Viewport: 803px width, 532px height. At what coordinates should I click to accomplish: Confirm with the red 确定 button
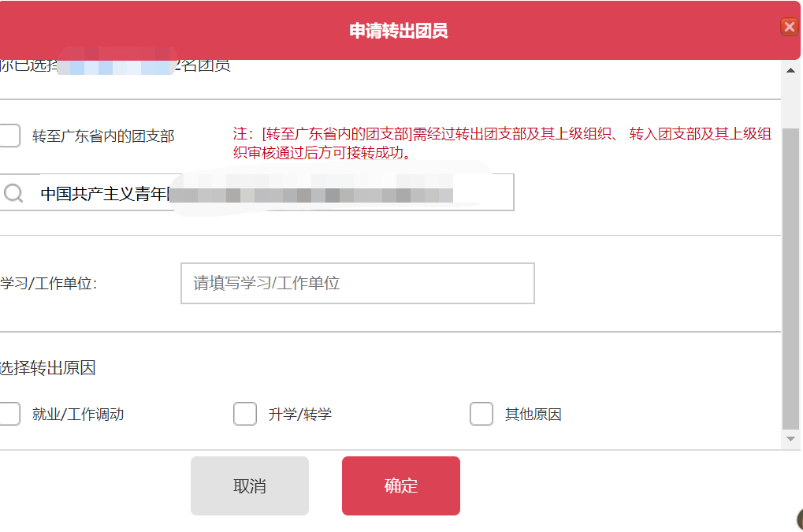[x=401, y=485]
